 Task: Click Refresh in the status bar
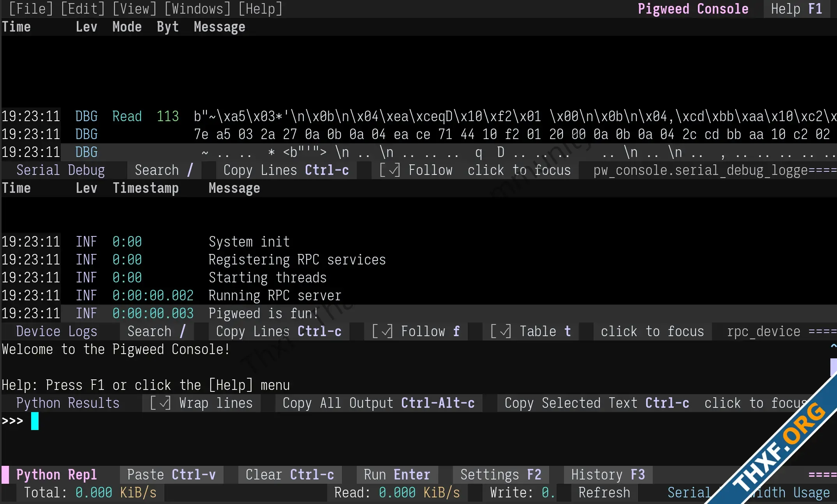point(604,493)
